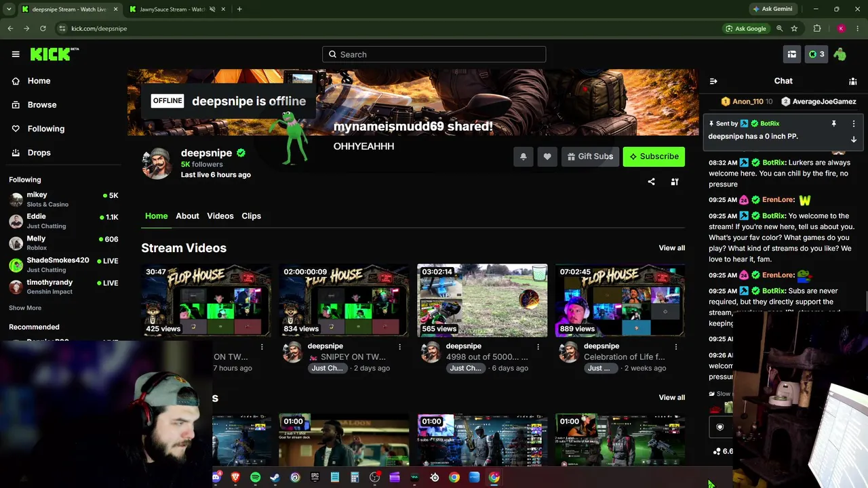Open the Kicks balance showing 3
868x488 pixels.
[816, 54]
